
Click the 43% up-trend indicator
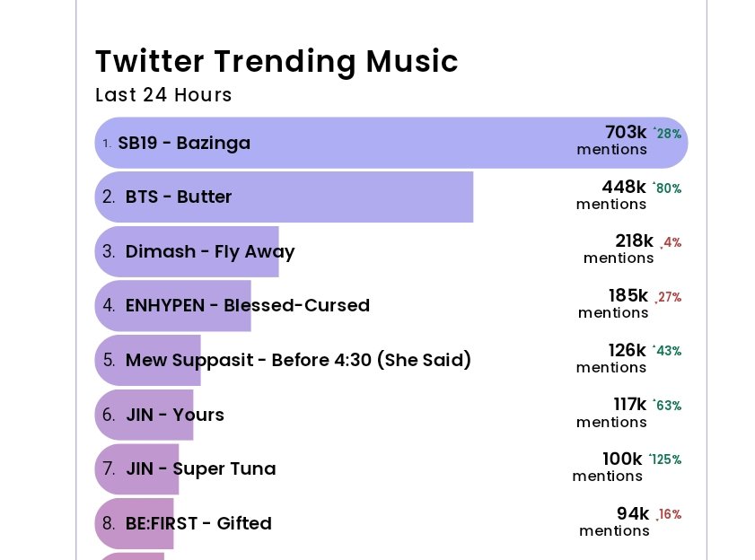(667, 351)
